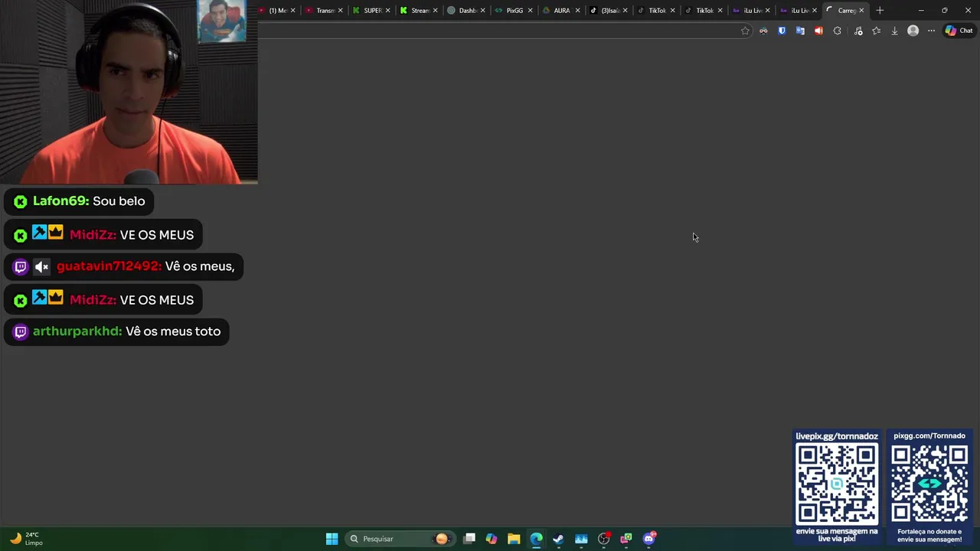This screenshot has width=980, height=551.
Task: Open the Downloads arrow icon
Action: [x=894, y=31]
